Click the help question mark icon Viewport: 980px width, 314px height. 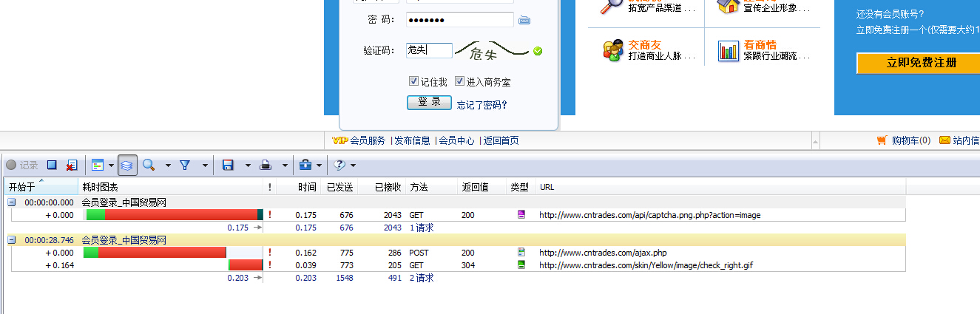pyautogui.click(x=339, y=165)
